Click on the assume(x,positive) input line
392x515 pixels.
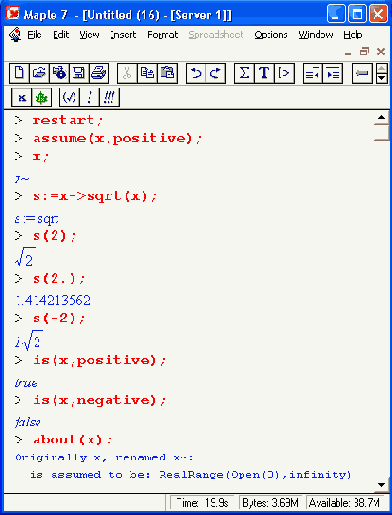click(x=117, y=138)
